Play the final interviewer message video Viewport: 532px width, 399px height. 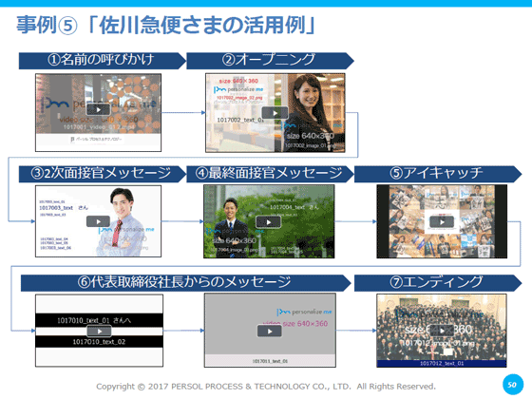268,222
